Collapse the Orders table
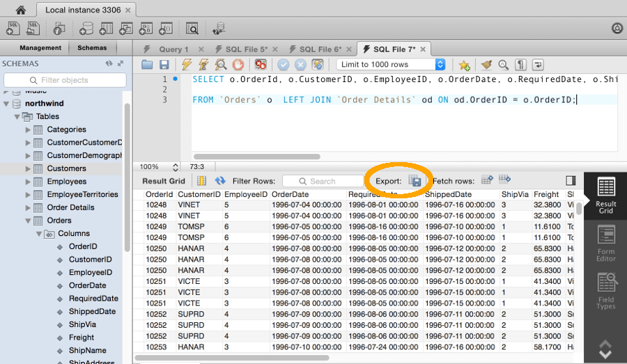This screenshot has height=364, width=627. (x=28, y=221)
